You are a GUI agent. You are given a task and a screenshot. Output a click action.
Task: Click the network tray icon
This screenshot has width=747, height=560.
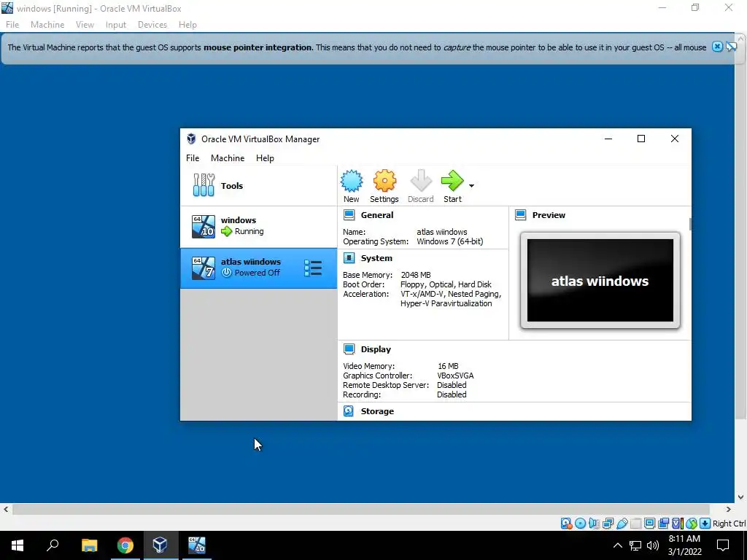point(635,545)
